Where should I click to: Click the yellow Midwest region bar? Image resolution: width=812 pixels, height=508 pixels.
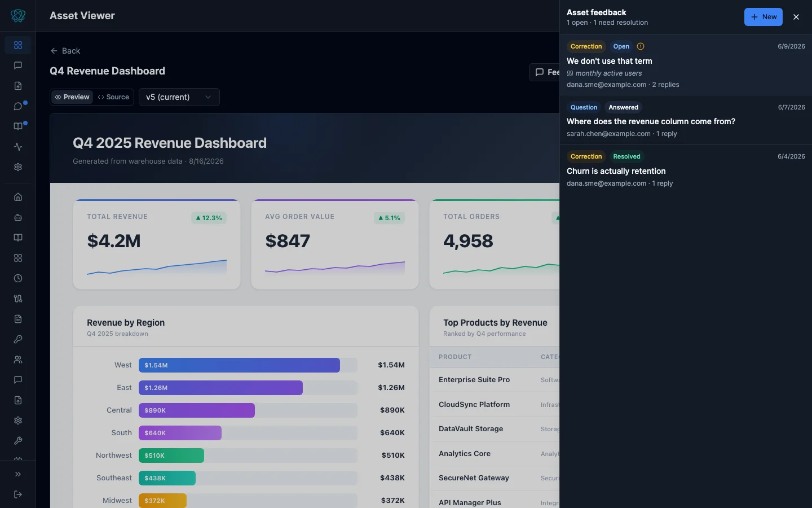click(x=162, y=501)
